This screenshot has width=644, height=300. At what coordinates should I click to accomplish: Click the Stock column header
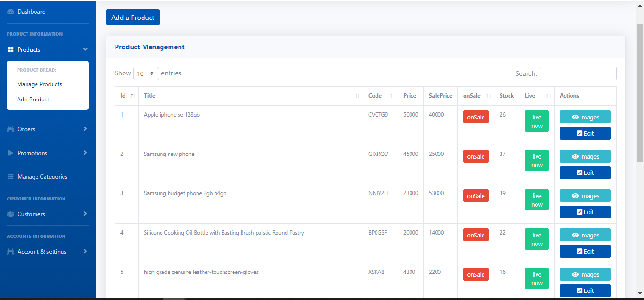(507, 96)
